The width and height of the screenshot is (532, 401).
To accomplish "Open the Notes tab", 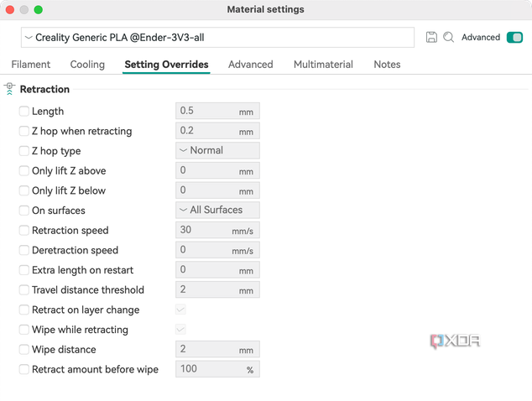I will tap(387, 64).
